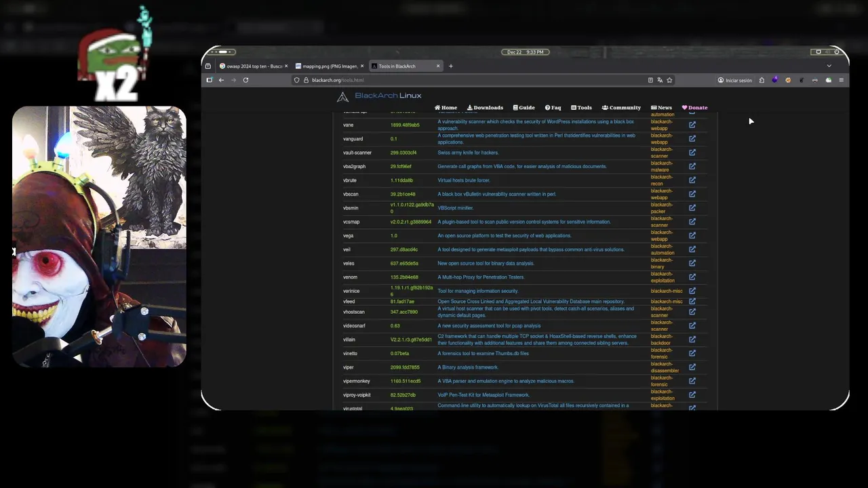The height and width of the screenshot is (488, 868).
Task: Click 'Swiss army knife for hackers.' description
Action: (468, 153)
